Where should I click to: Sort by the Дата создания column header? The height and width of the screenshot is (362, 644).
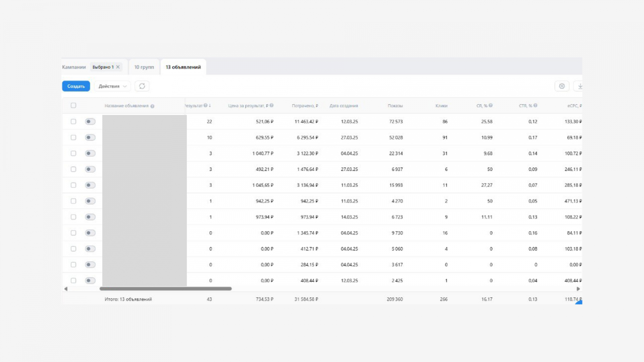point(343,106)
